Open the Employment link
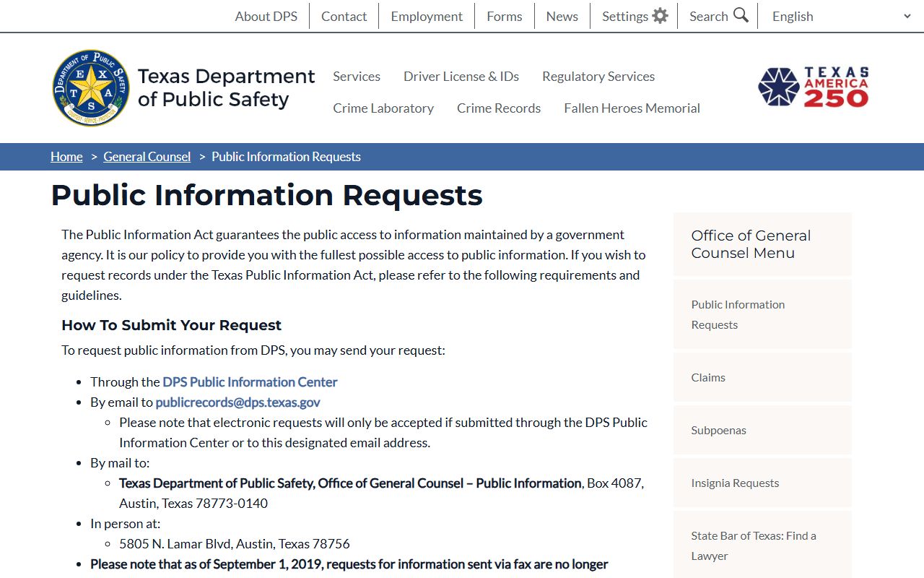Screen dimensions: 924x578 (x=427, y=16)
